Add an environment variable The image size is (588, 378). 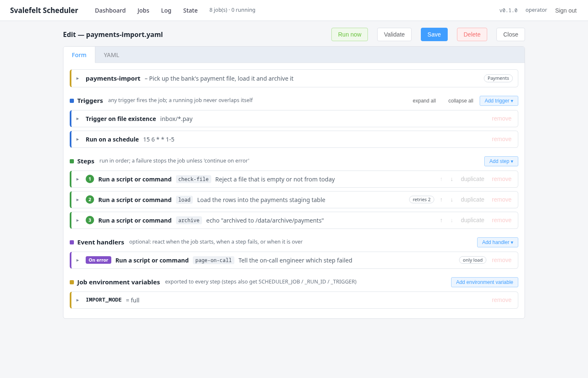coord(485,282)
